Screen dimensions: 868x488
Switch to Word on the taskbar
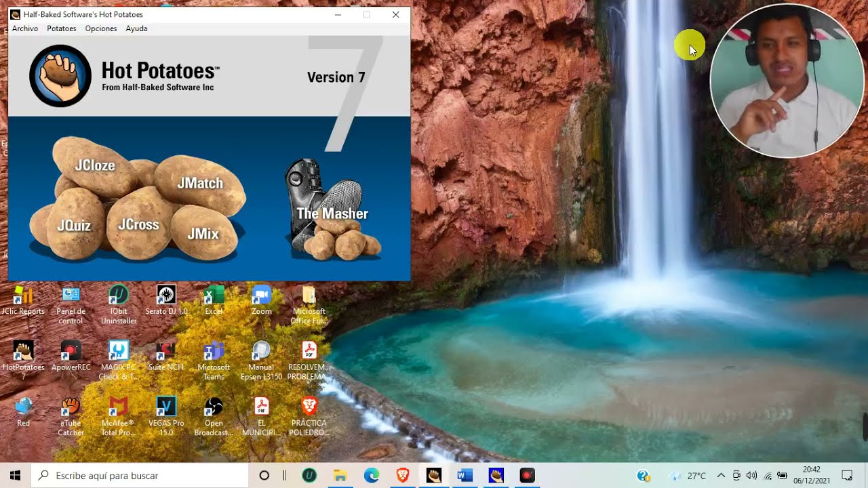tap(465, 476)
